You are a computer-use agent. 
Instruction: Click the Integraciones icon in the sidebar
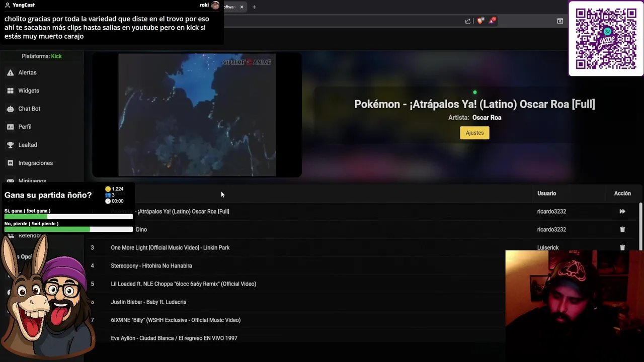pyautogui.click(x=10, y=163)
